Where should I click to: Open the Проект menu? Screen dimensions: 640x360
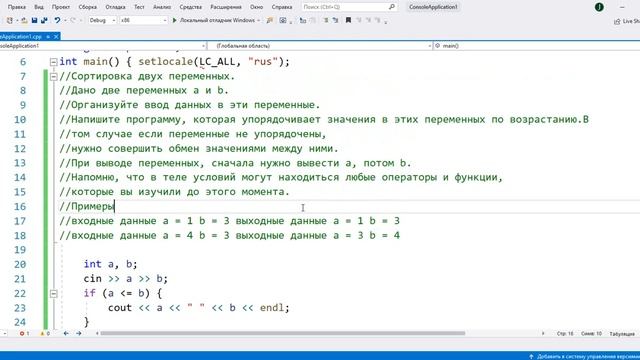click(x=61, y=7)
